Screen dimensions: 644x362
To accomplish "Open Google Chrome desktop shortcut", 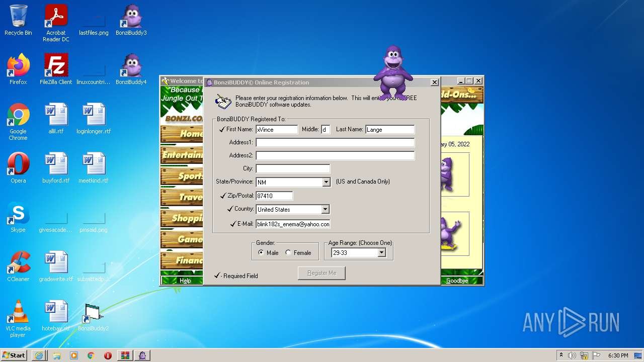I will tap(18, 122).
